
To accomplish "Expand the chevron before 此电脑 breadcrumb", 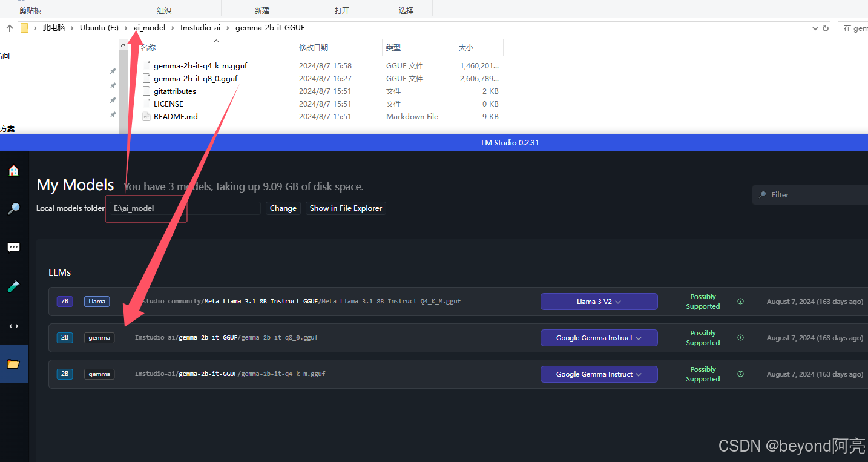I will point(35,28).
